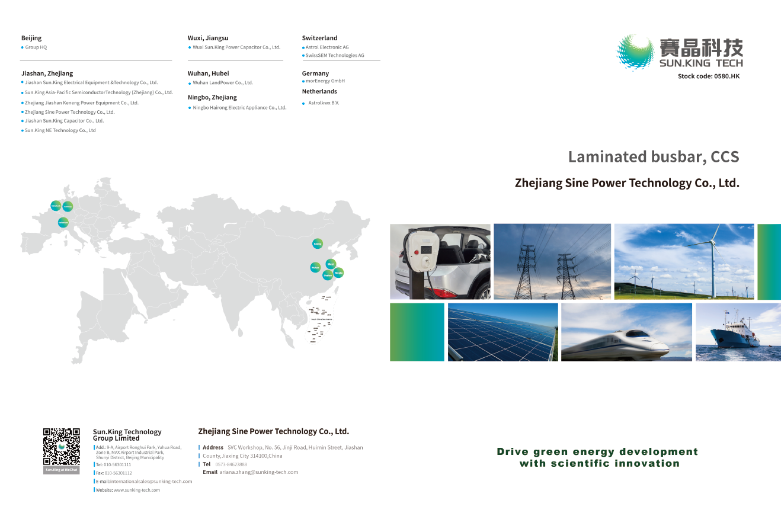Click 'SwissSEM Technologies AG' entry
The height and width of the screenshot is (532, 781).
pos(335,56)
